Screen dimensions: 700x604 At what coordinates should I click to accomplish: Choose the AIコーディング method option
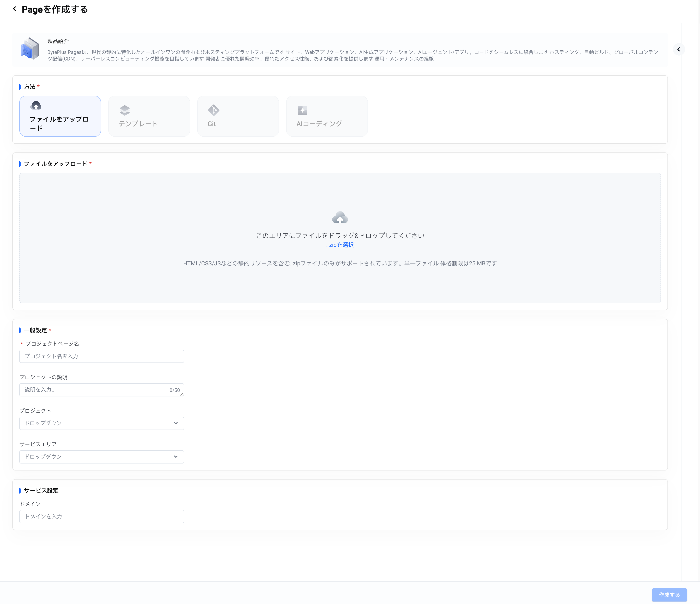327,116
